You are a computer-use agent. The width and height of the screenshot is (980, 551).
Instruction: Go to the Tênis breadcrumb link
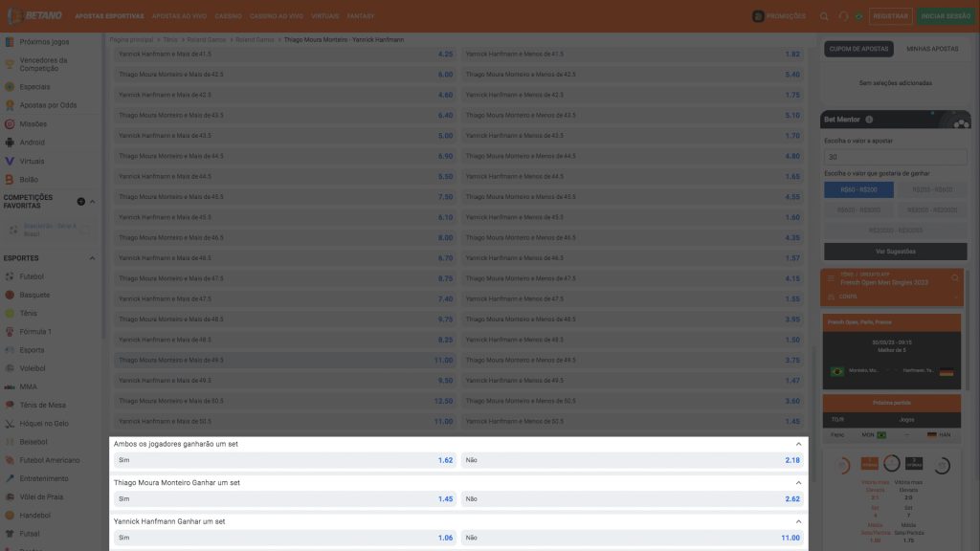(170, 39)
